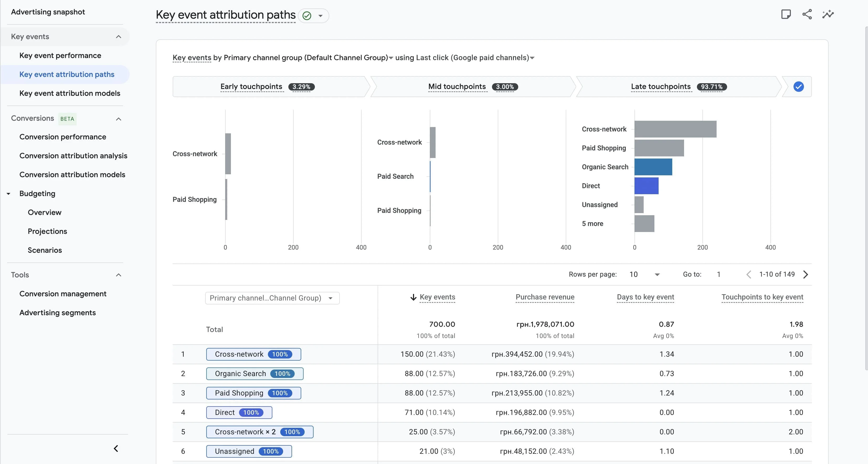
Task: Open Conversion management tool
Action: pyautogui.click(x=63, y=294)
